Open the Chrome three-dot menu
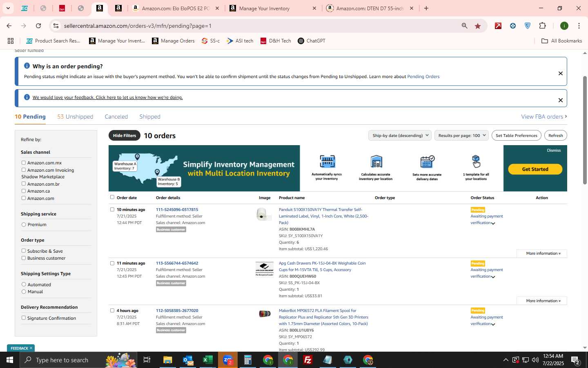The height and width of the screenshot is (368, 588). (579, 26)
